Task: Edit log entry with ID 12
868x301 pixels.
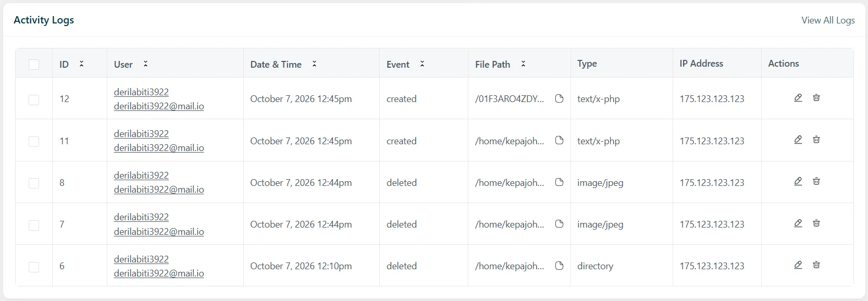Action: 798,98
